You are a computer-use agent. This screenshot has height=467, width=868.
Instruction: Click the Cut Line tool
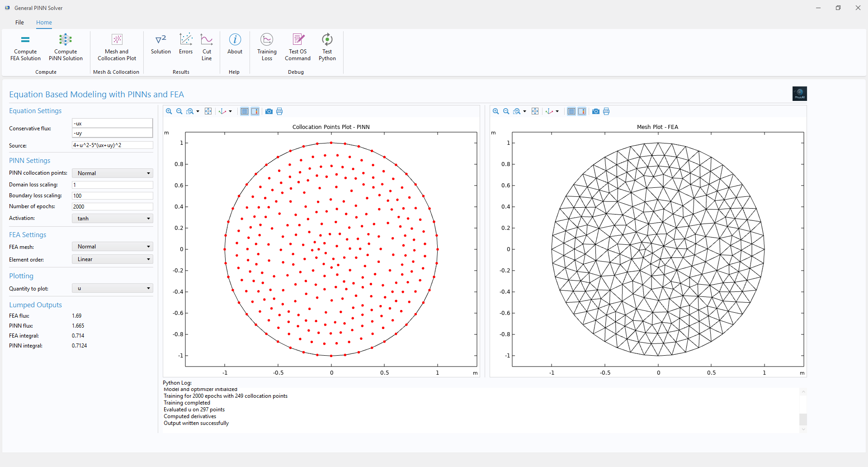coord(207,47)
